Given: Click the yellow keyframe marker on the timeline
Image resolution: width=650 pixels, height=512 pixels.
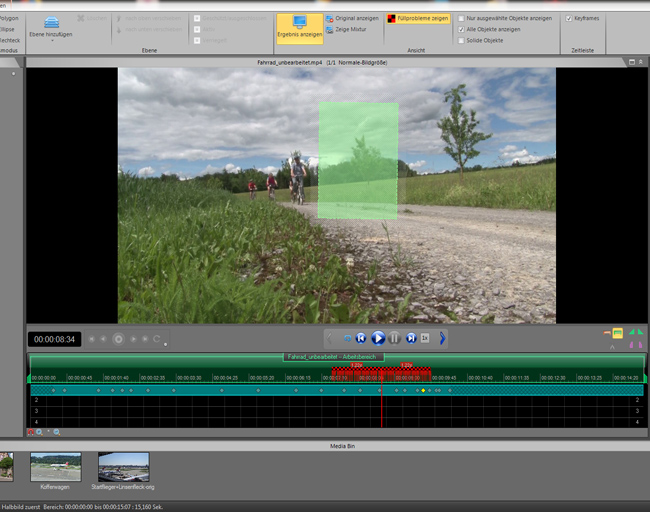Looking at the screenshot, I should [x=424, y=390].
